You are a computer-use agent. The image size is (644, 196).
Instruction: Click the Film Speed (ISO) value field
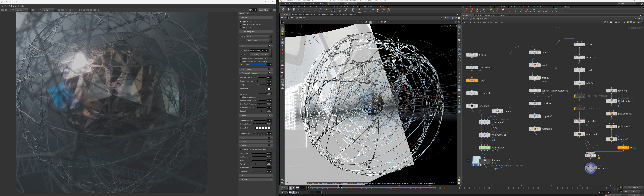[x=269, y=78]
